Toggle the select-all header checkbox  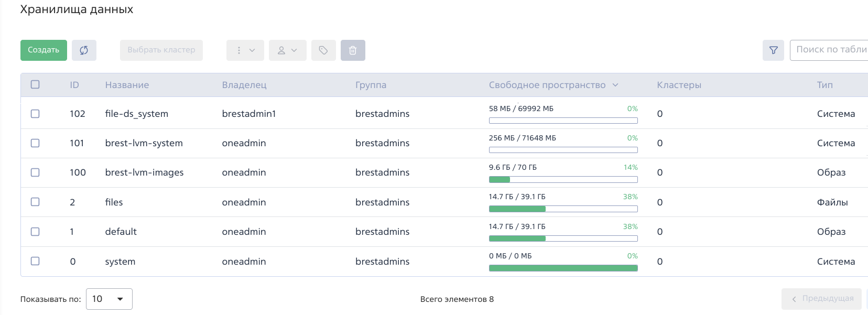[35, 84]
